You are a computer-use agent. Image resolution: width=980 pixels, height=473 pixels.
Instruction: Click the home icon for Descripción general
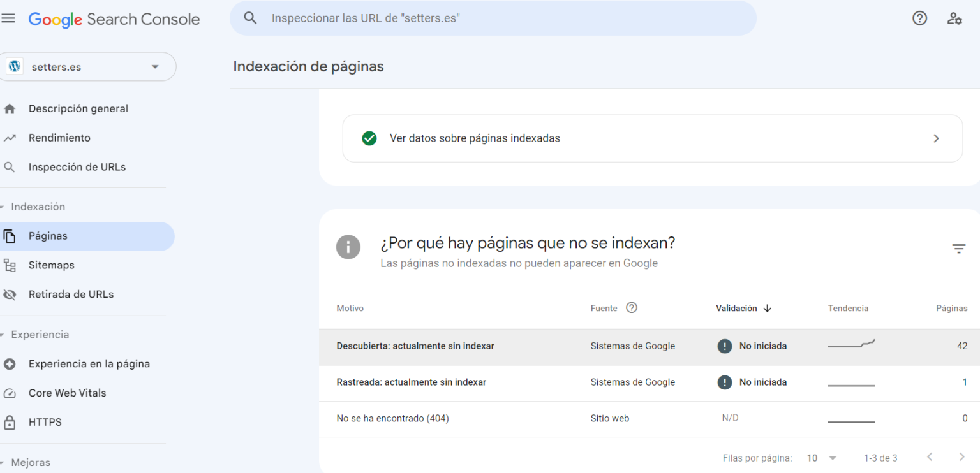pos(10,109)
